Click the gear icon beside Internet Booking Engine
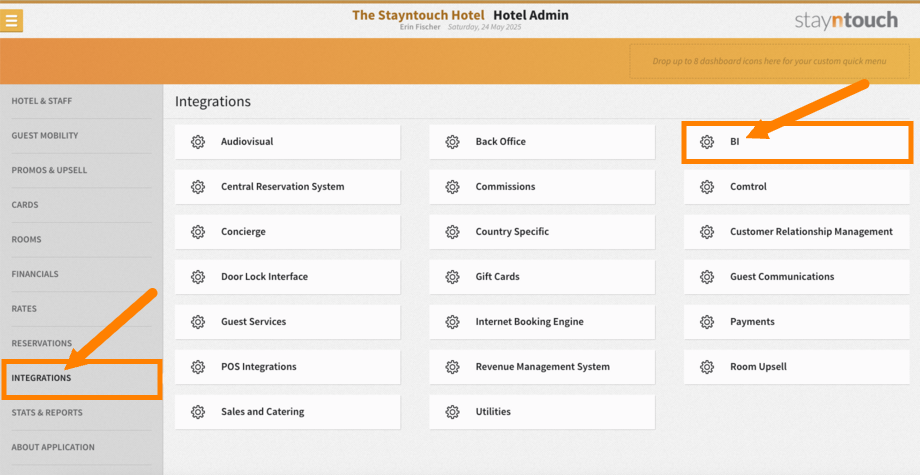Viewport: 920px width, 475px height. [452, 322]
